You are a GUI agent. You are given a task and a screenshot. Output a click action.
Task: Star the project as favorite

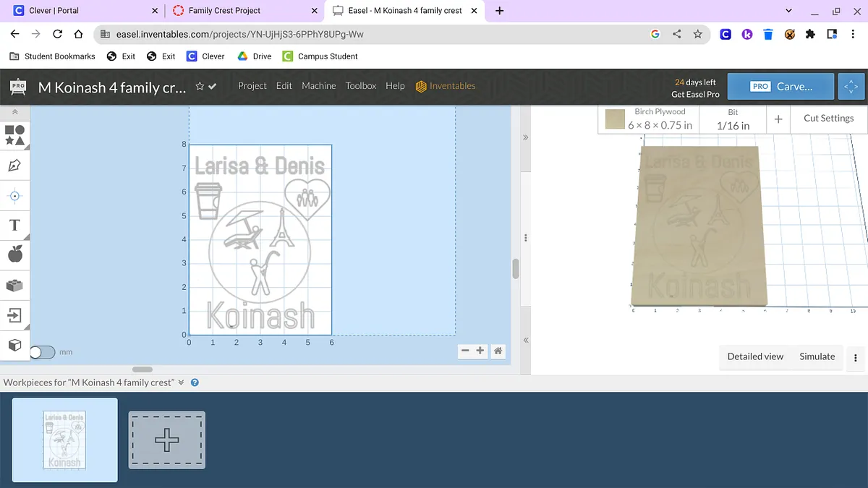click(x=200, y=87)
